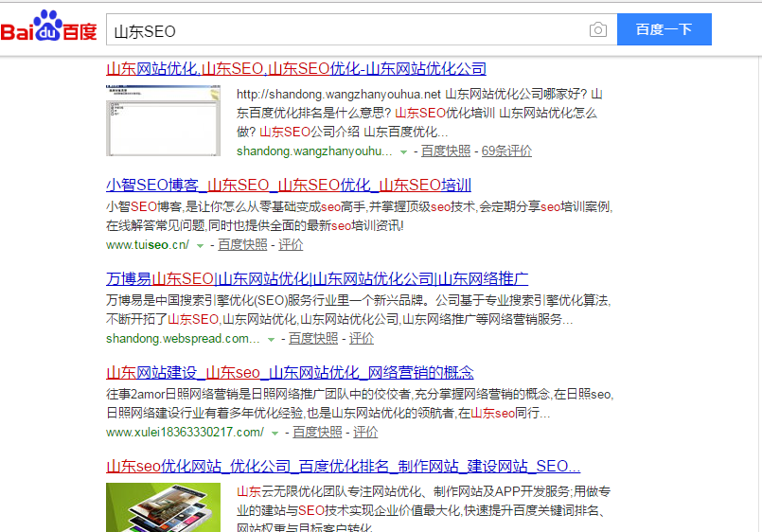The height and width of the screenshot is (532, 762).
Task: Open camera image search icon
Action: pos(597,30)
